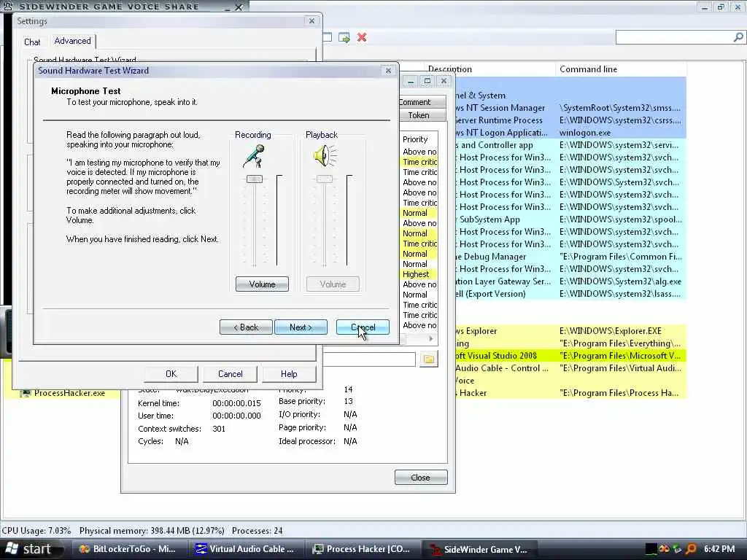Image resolution: width=747 pixels, height=560 pixels.
Task: Select the Debug Manager process row
Action: pyautogui.click(x=570, y=257)
